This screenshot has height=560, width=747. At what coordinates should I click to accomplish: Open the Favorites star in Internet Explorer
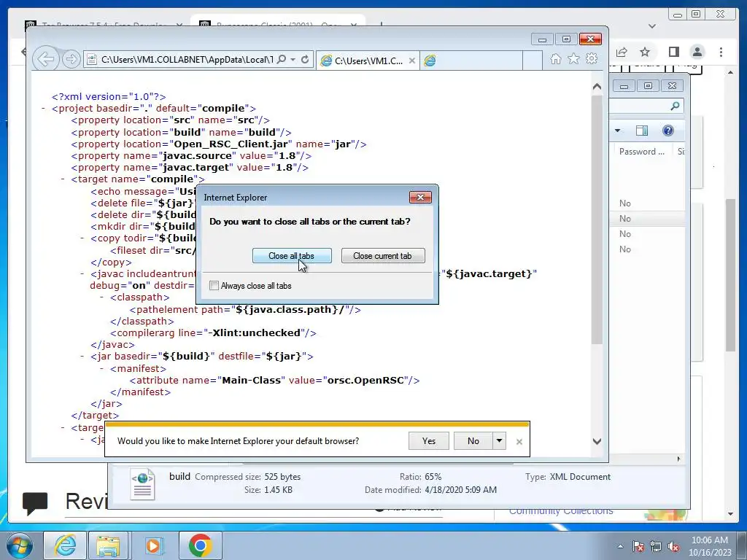click(573, 59)
